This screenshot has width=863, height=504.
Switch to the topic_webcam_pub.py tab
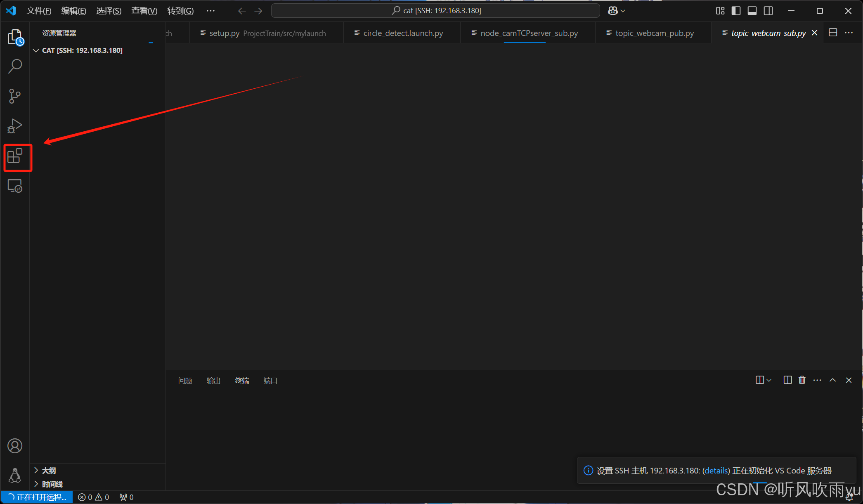654,33
